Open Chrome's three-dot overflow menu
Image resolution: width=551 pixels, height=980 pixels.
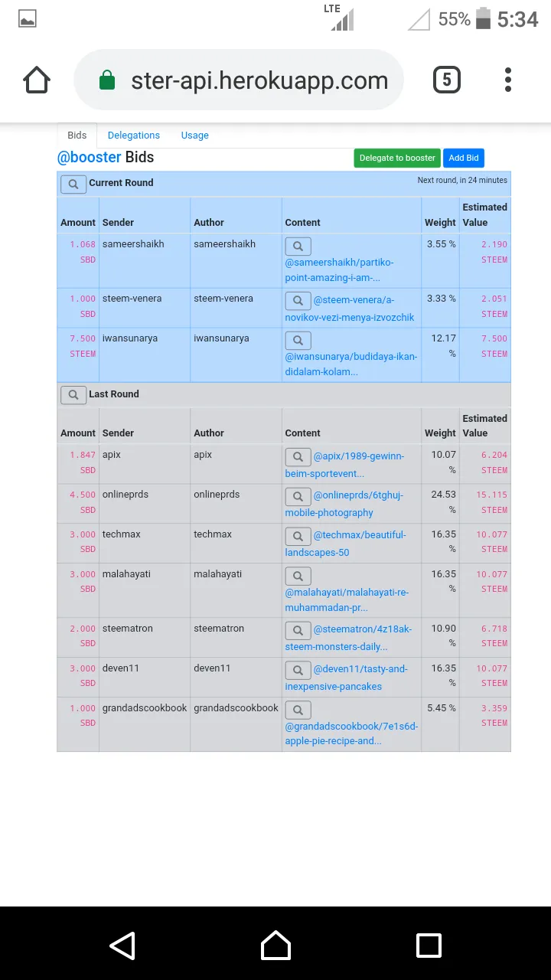pyautogui.click(x=508, y=80)
